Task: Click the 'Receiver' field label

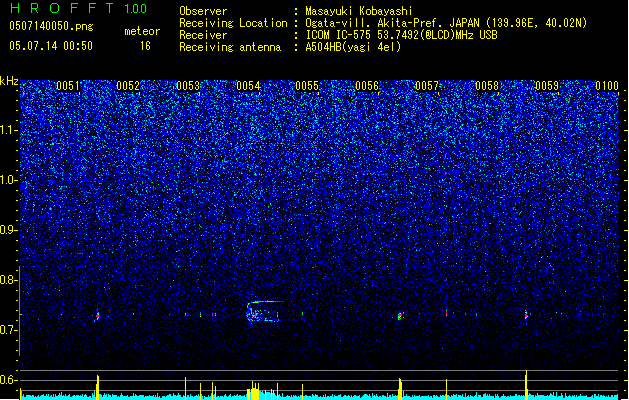Action: tap(203, 35)
